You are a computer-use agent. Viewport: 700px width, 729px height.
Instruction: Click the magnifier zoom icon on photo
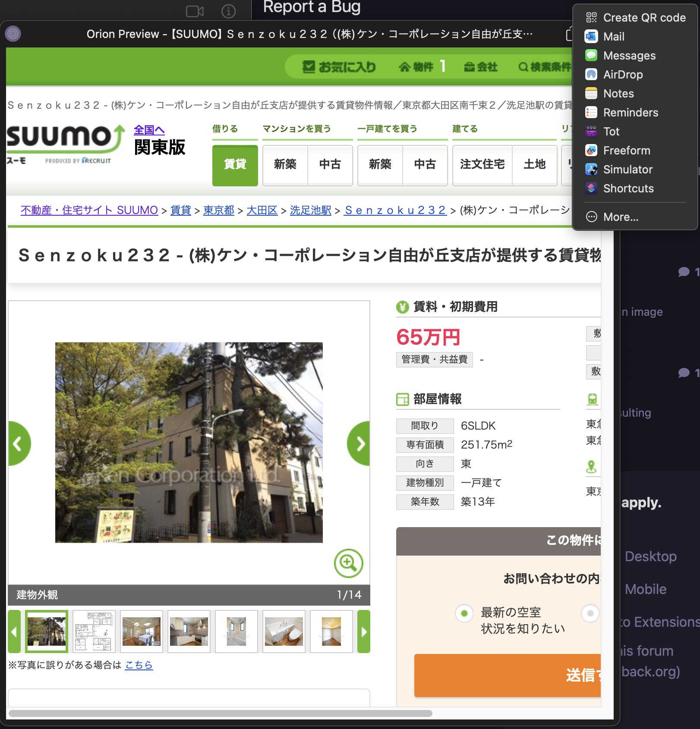[348, 563]
